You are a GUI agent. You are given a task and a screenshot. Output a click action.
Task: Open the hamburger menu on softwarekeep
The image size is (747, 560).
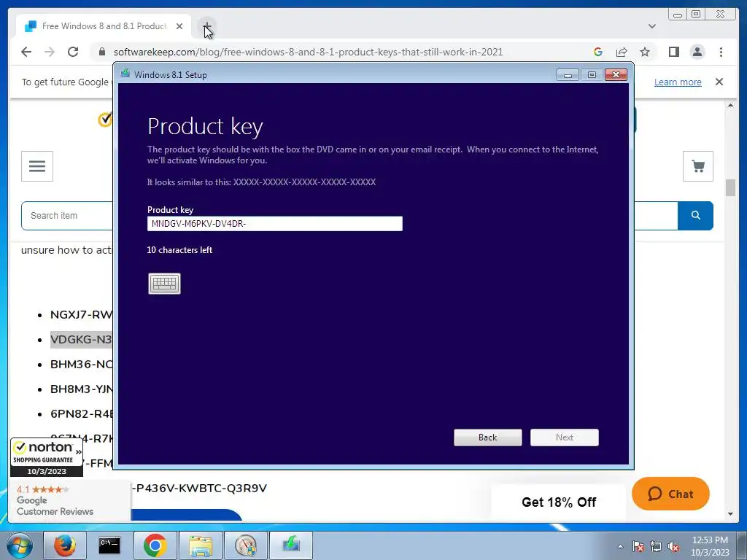(37, 166)
